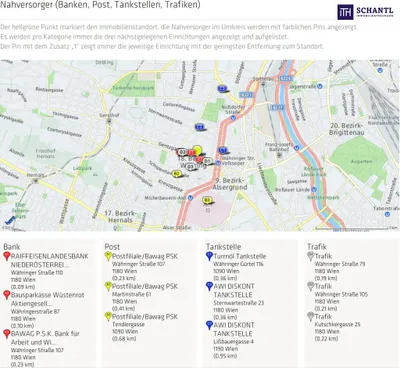Click the '20. Bezirk-Brigittenau' map label
400x368 pixels.
coord(347,129)
